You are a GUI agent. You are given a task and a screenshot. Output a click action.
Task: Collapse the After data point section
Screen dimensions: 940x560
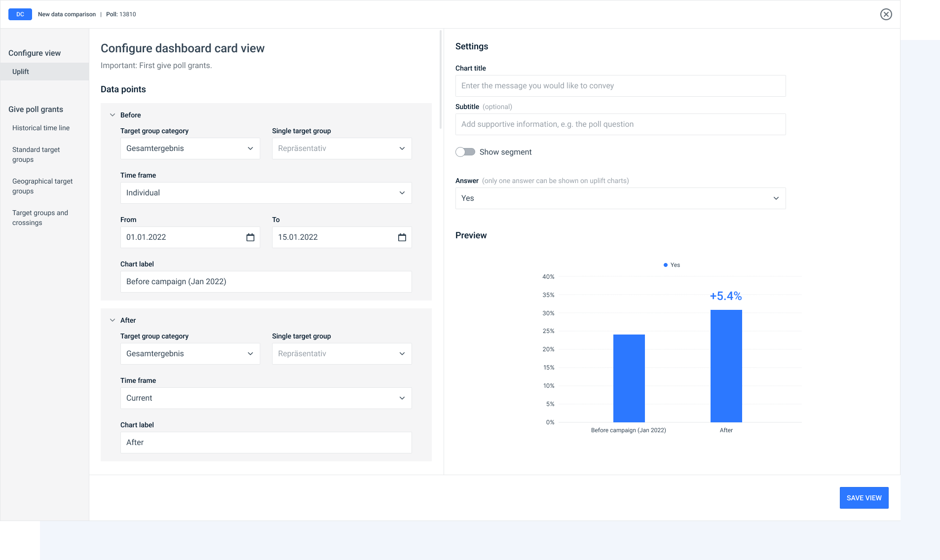tap(113, 320)
